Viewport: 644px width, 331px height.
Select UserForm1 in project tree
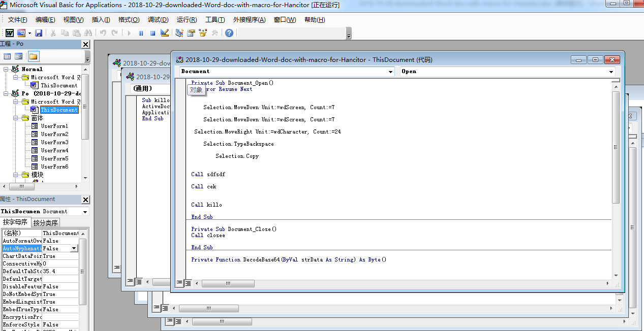coord(54,126)
